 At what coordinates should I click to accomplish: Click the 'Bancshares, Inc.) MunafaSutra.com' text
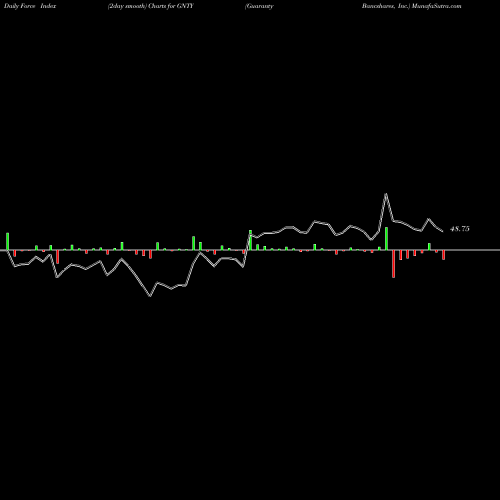click(412, 6)
